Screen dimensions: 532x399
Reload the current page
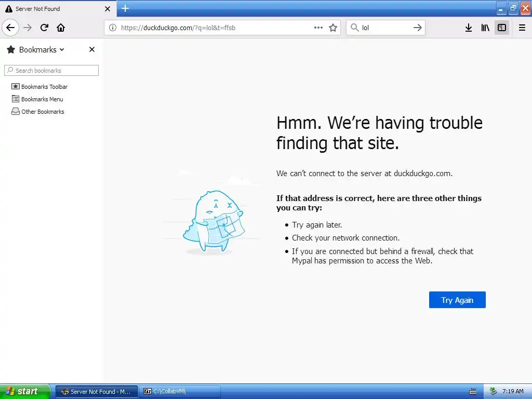[44, 28]
